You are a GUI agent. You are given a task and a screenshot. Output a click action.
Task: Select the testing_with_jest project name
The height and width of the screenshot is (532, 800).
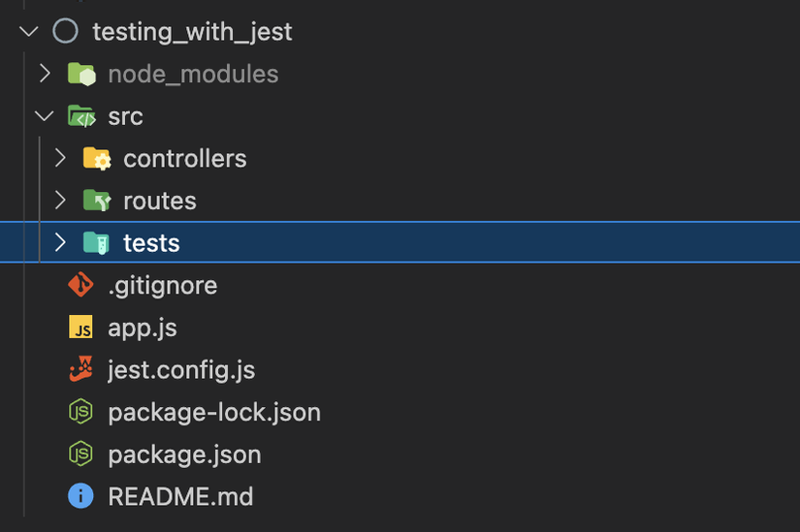pos(192,32)
